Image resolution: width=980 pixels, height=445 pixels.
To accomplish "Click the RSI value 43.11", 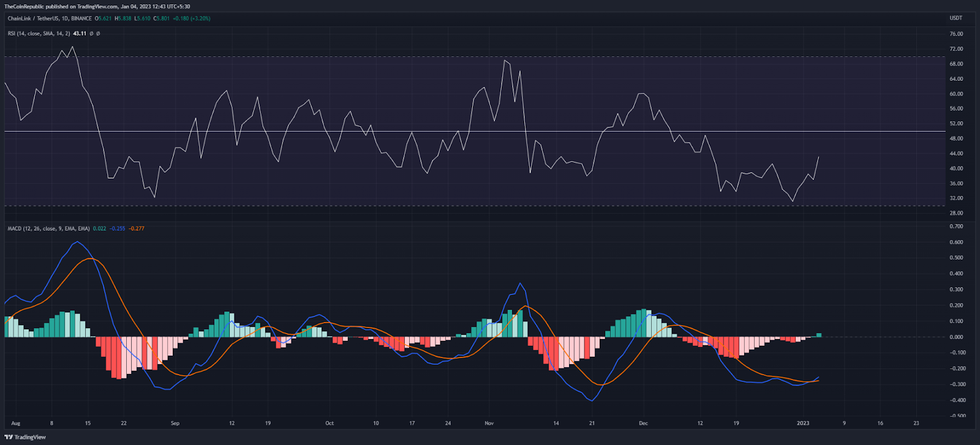I will click(x=80, y=34).
